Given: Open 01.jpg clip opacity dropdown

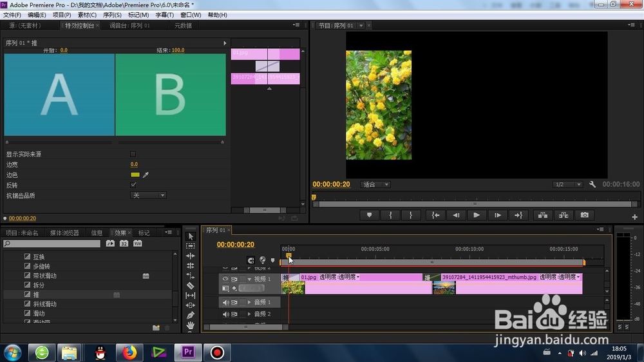Looking at the screenshot, I should coord(339,277).
